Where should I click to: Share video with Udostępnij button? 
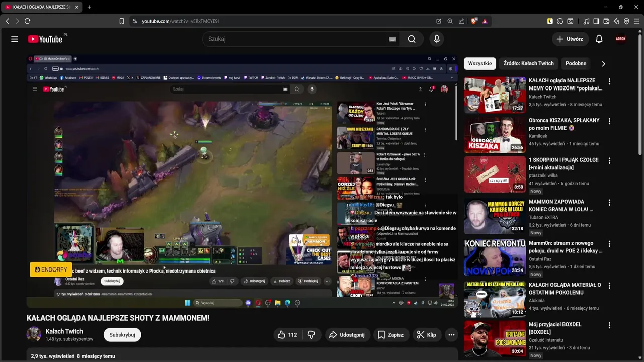pos(347,335)
